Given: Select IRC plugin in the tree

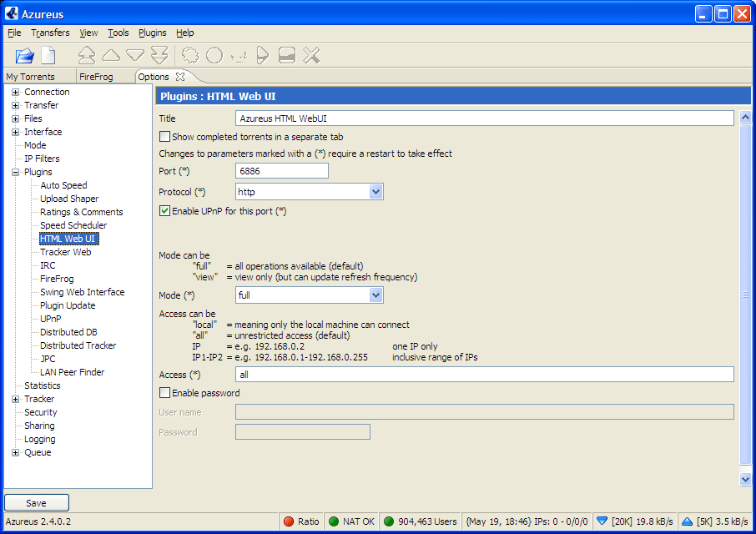Looking at the screenshot, I should point(48,265).
